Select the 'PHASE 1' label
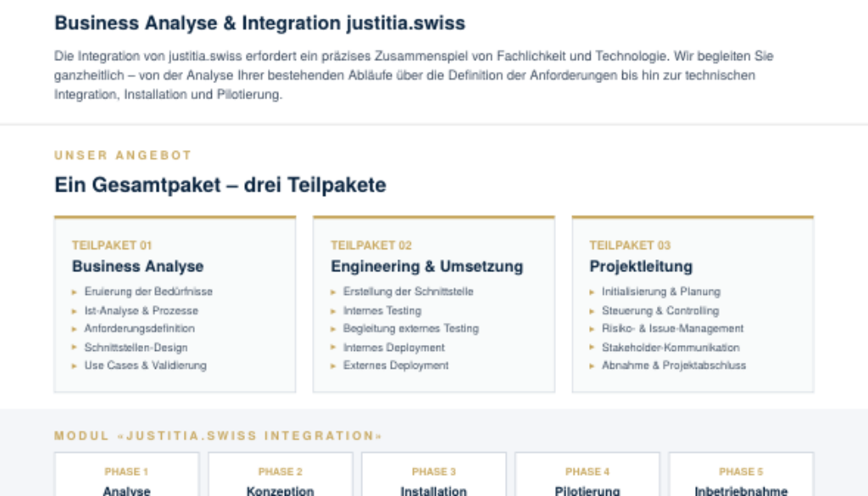 pyautogui.click(x=126, y=471)
